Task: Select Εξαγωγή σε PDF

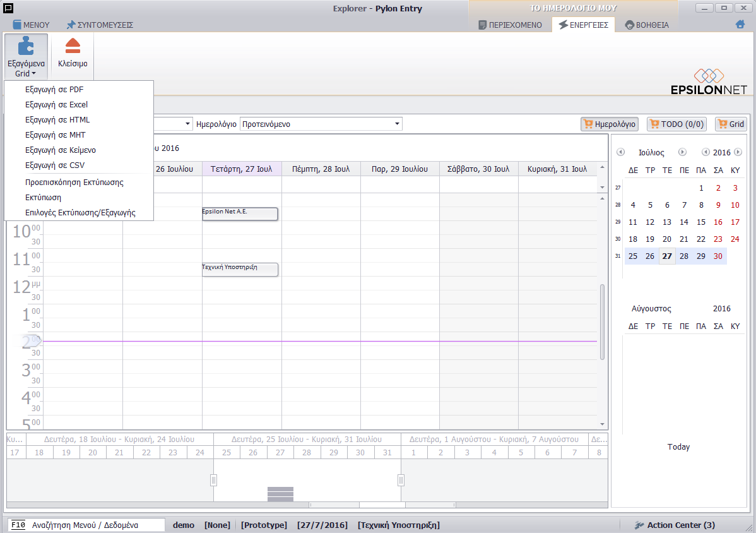Action: 79,89
